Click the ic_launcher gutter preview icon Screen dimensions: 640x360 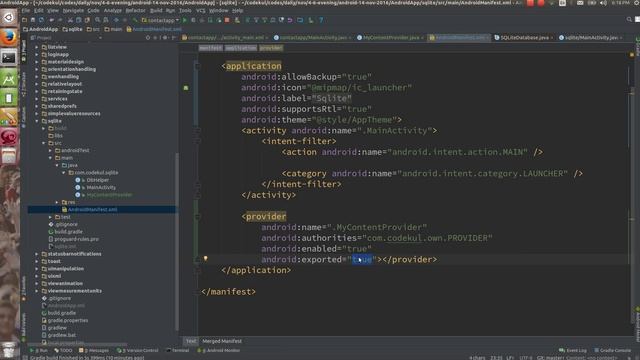coord(186,87)
